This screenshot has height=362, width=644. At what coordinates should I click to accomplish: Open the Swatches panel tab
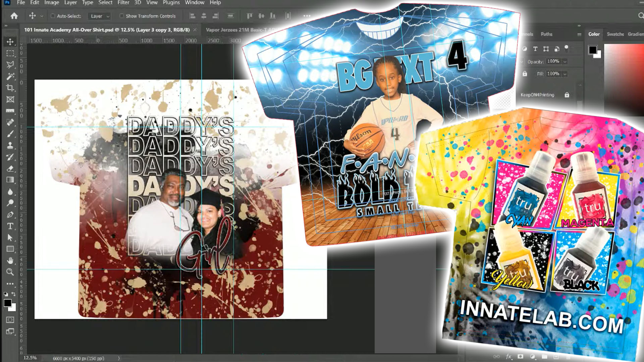click(x=615, y=34)
